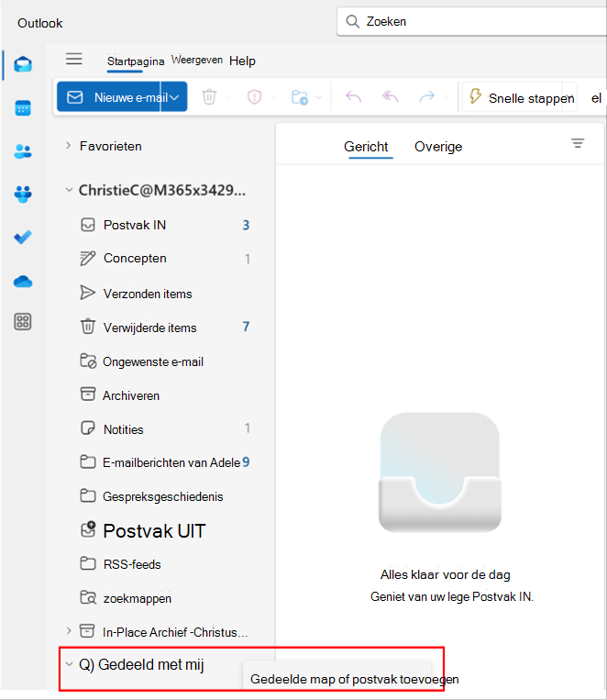Select the Overige inbox tab
The height and width of the screenshot is (700, 607).
[438, 147]
